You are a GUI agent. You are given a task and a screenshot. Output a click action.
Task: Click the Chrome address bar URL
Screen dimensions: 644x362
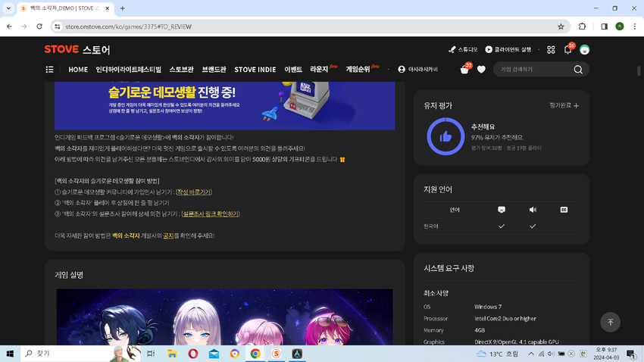(129, 27)
